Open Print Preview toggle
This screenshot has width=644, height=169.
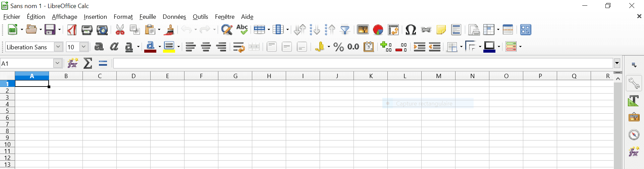click(x=102, y=30)
